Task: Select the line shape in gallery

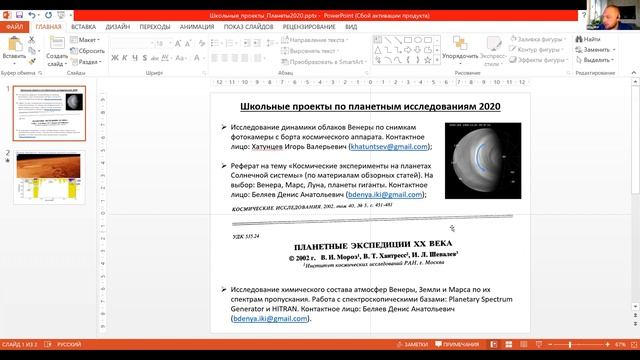Action: [x=388, y=40]
